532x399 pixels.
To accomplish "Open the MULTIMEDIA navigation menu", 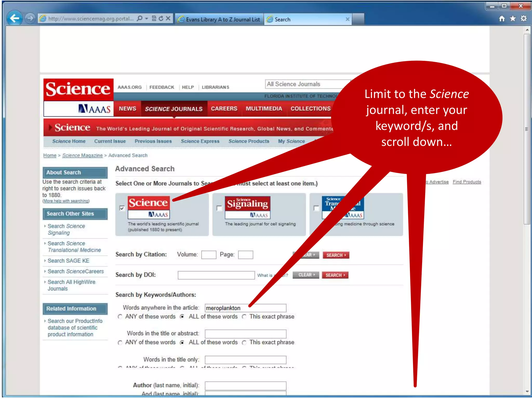I will click(x=264, y=109).
